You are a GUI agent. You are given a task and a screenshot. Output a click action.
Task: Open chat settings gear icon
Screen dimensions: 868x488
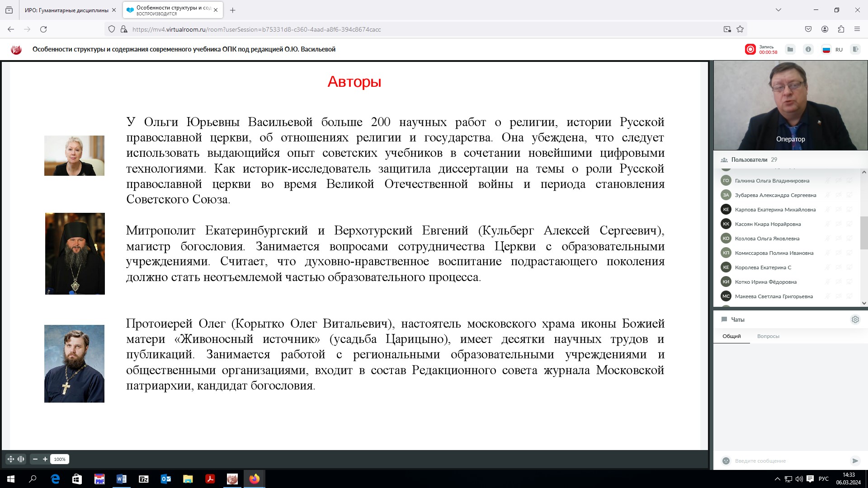(855, 319)
